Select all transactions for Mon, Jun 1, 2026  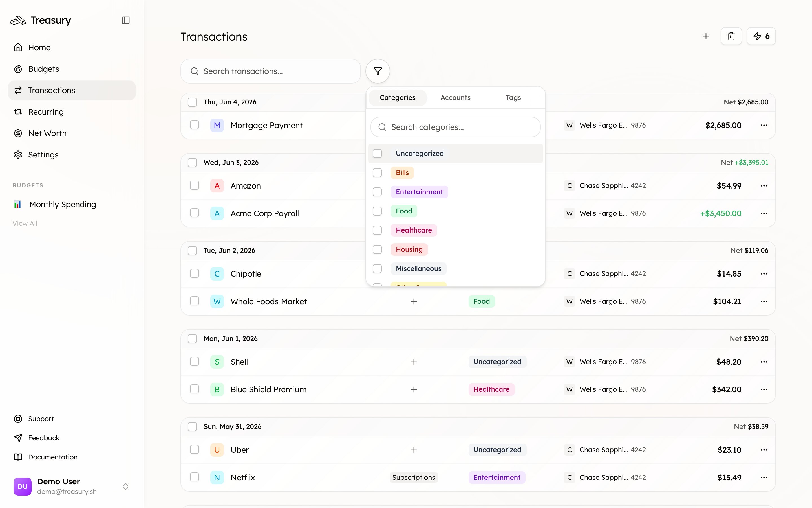(192, 339)
